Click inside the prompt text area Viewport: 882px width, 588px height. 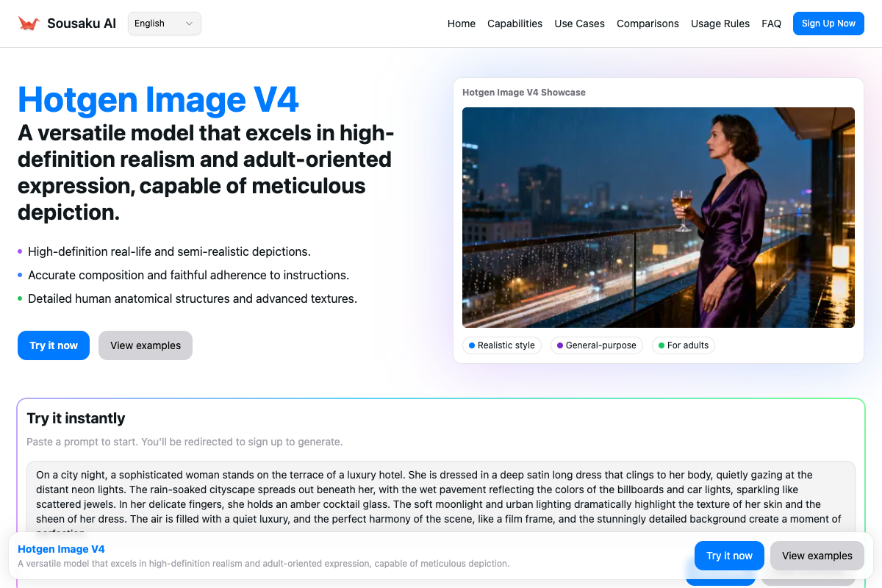pos(441,496)
